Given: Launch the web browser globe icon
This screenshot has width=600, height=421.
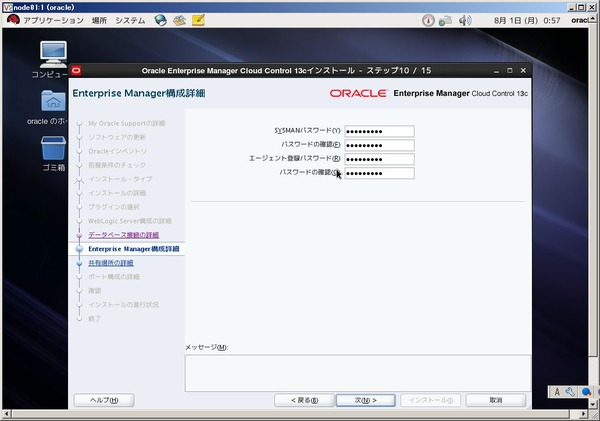Looking at the screenshot, I should (160, 20).
